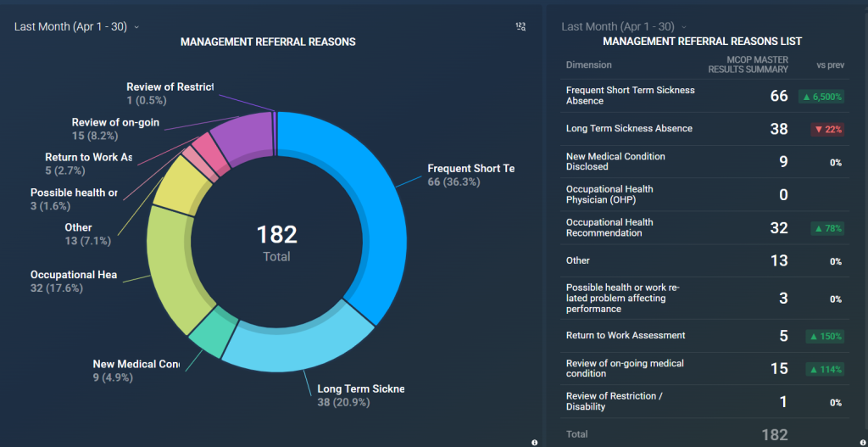The width and height of the screenshot is (868, 447).
Task: Click the '15 (8.2%)' chart value
Action: (95, 136)
